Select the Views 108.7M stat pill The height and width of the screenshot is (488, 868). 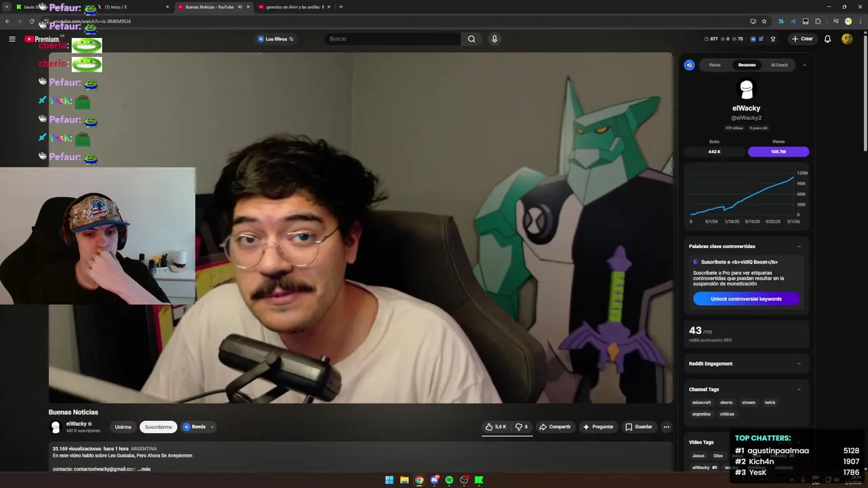(778, 152)
